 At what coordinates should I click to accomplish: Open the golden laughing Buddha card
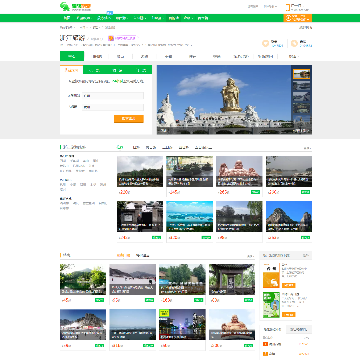(232, 324)
